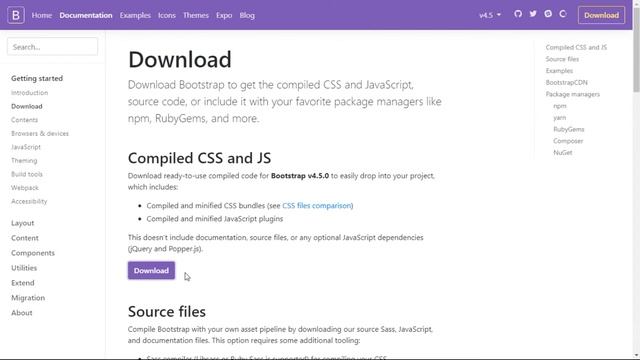The height and width of the screenshot is (360, 640).
Task: Open Browsers & devices in sidebar
Action: [x=40, y=133]
